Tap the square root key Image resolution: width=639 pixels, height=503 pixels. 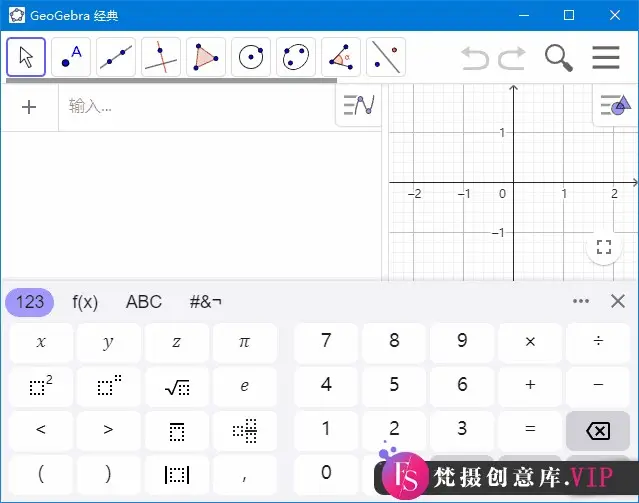coord(176,386)
